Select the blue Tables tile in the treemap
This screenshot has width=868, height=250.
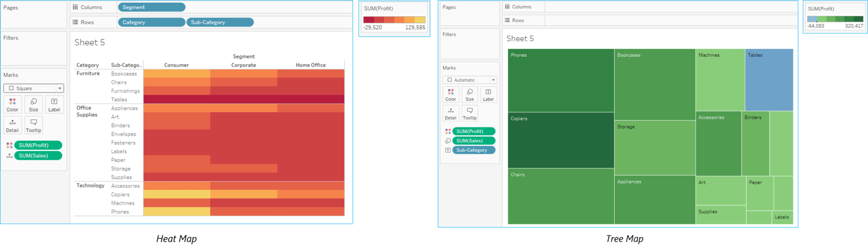coord(769,81)
